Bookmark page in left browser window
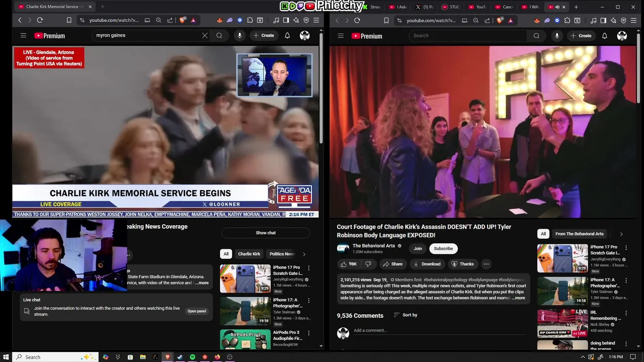The width and height of the screenshot is (644, 362). (69, 20)
